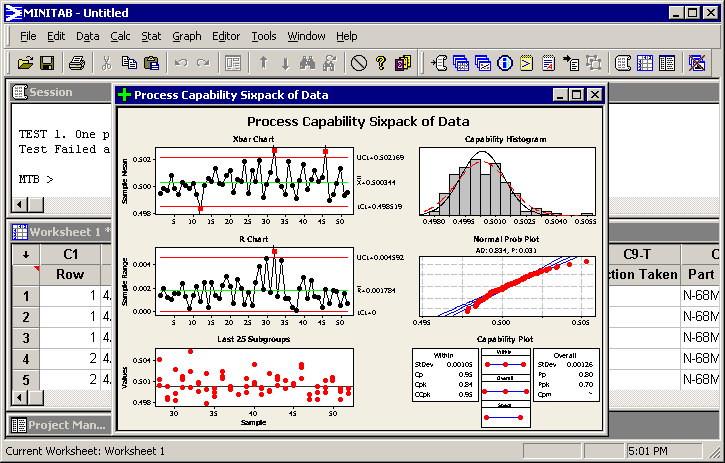
Task: Click the Print icon in the toolbar
Action: pos(77,63)
